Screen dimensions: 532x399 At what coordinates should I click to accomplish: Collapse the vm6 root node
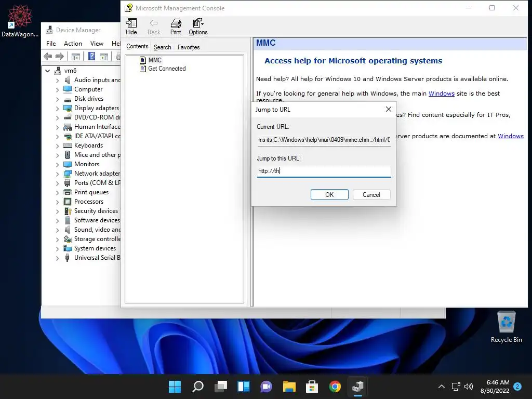[48, 71]
